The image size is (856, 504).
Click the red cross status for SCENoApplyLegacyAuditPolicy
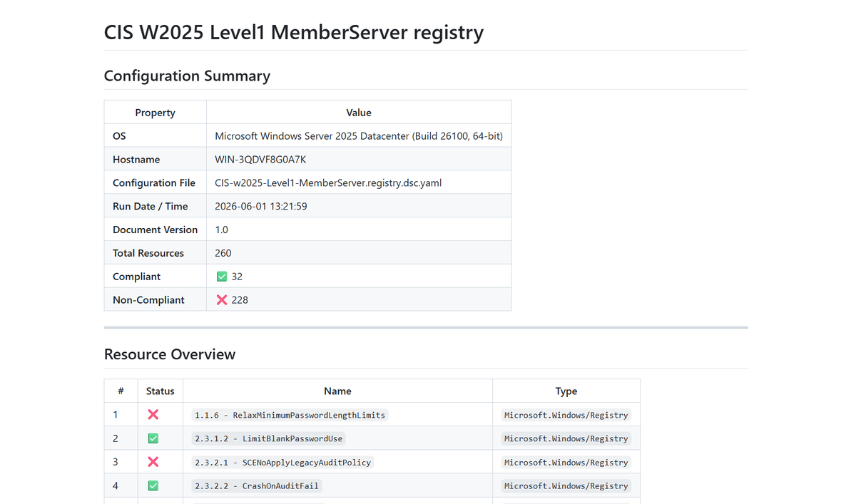[x=153, y=462]
